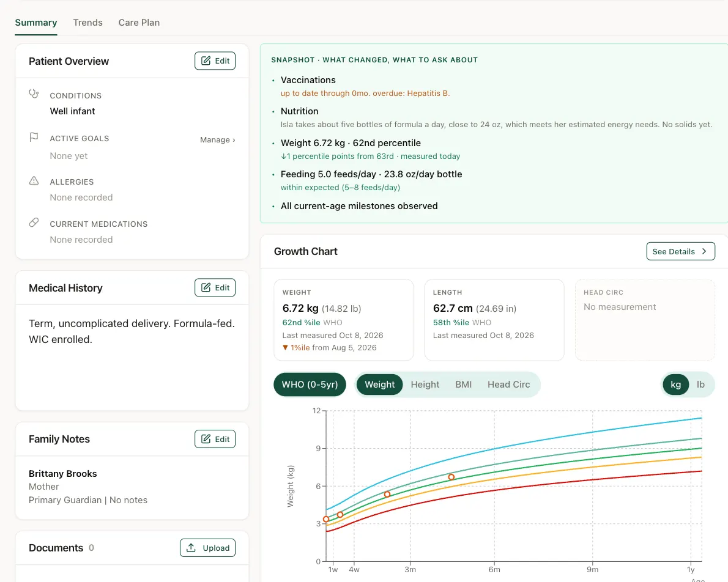Click All current-age milestones observed
The image size is (728, 582).
click(359, 205)
